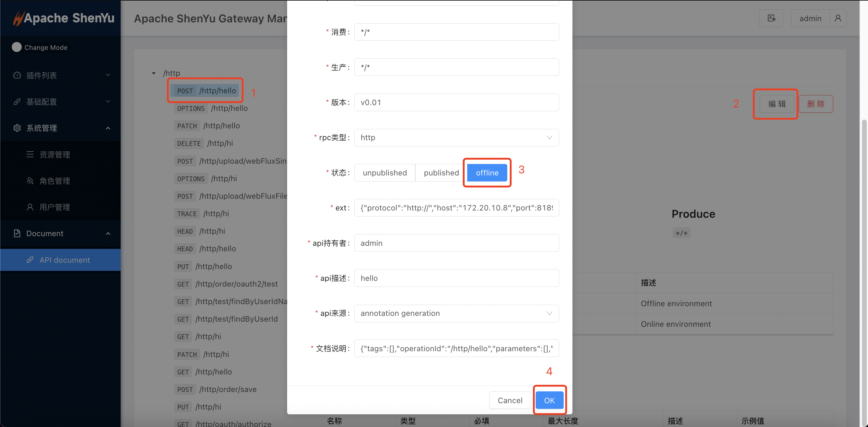Collapse the /http tree node
The image size is (868, 427).
point(154,73)
